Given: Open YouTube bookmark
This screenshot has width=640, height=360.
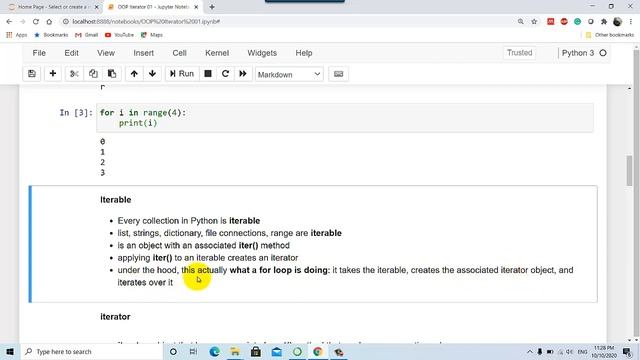Looking at the screenshot, I should [x=119, y=35].
